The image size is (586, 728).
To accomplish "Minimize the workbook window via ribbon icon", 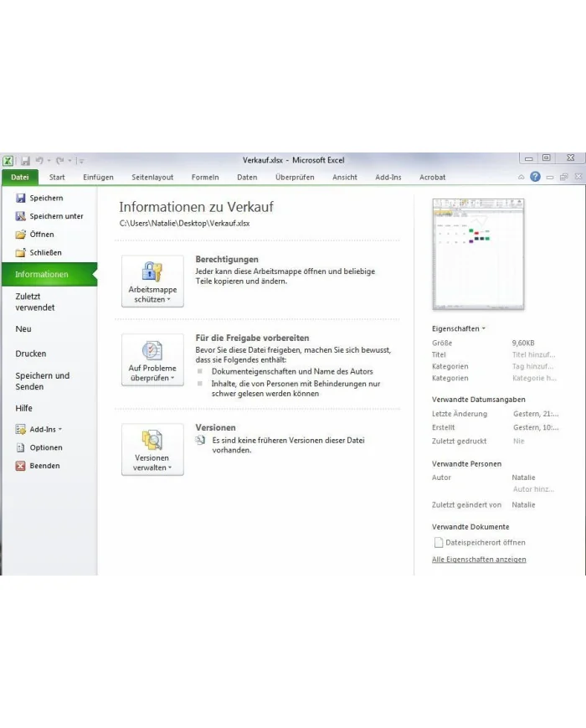I will pyautogui.click(x=550, y=177).
